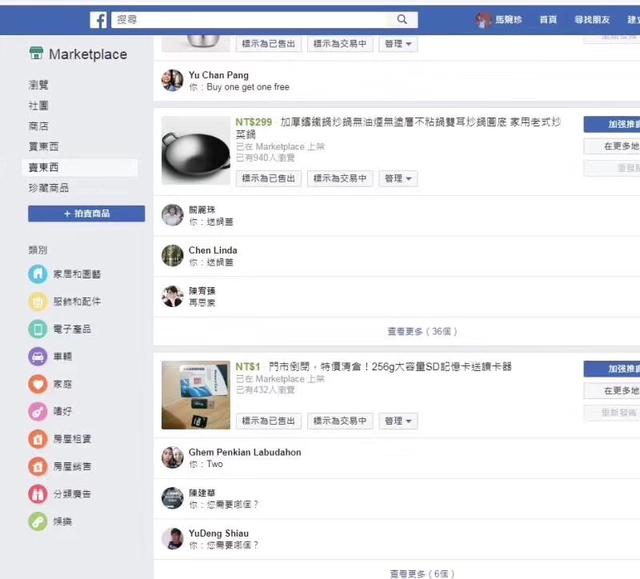The image size is (640, 579).
Task: Expand 查看更多 (36個) messages
Action: pos(421,331)
